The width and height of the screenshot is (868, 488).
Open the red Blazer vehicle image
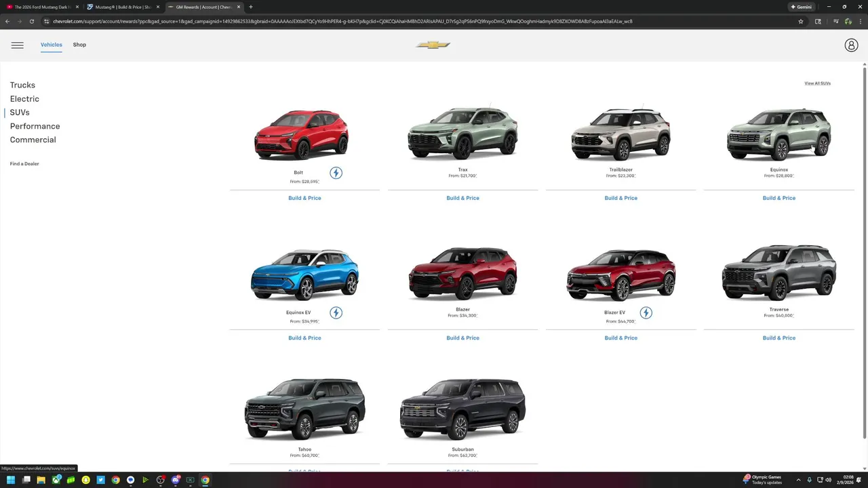point(462,273)
